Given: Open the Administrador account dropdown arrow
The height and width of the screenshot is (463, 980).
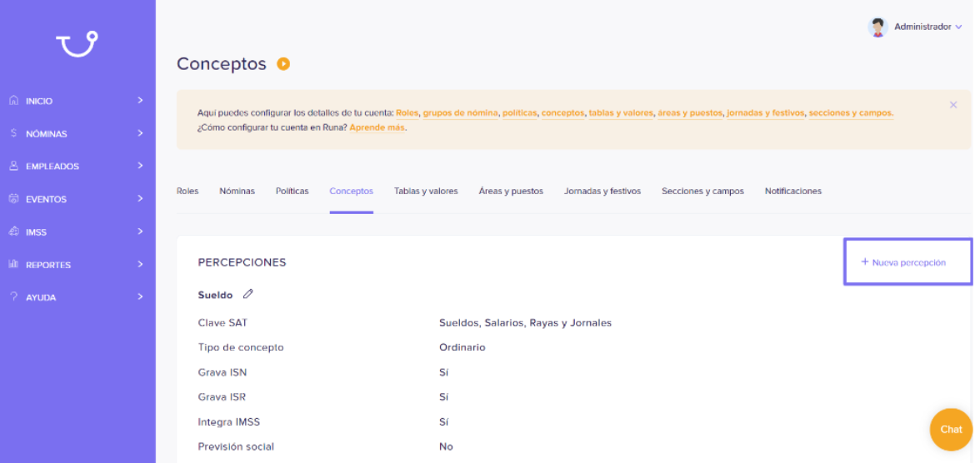Looking at the screenshot, I should pos(958,27).
